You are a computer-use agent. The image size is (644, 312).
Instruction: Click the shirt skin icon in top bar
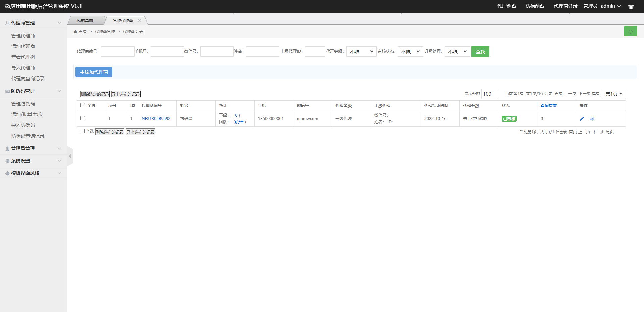(631, 6)
